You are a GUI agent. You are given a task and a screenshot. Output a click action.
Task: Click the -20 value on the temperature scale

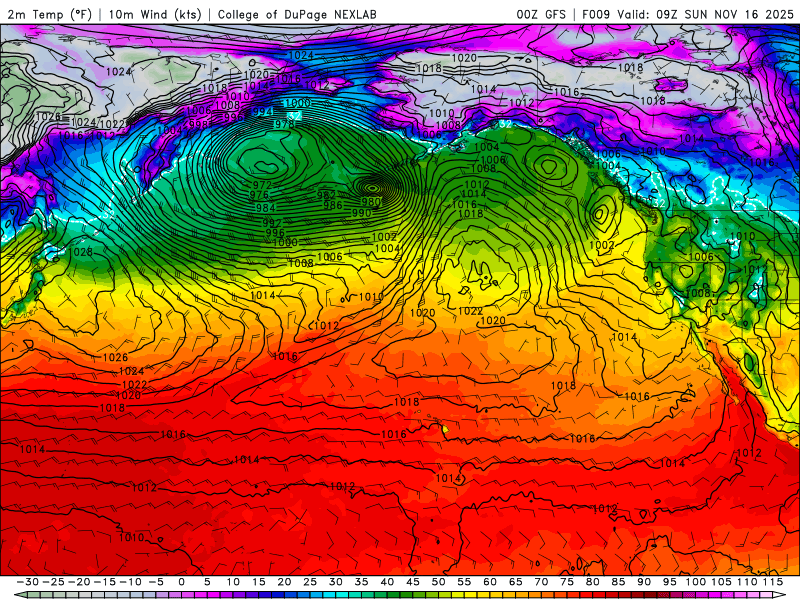[x=79, y=582]
